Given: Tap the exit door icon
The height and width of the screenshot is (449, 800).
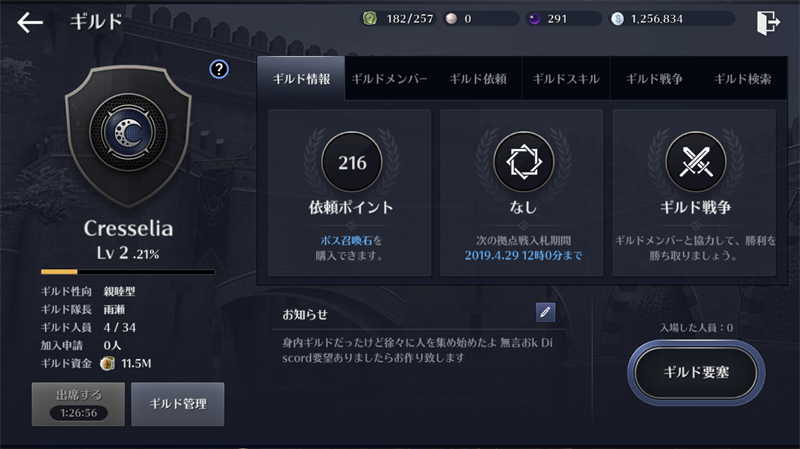Looking at the screenshot, I should click(768, 22).
